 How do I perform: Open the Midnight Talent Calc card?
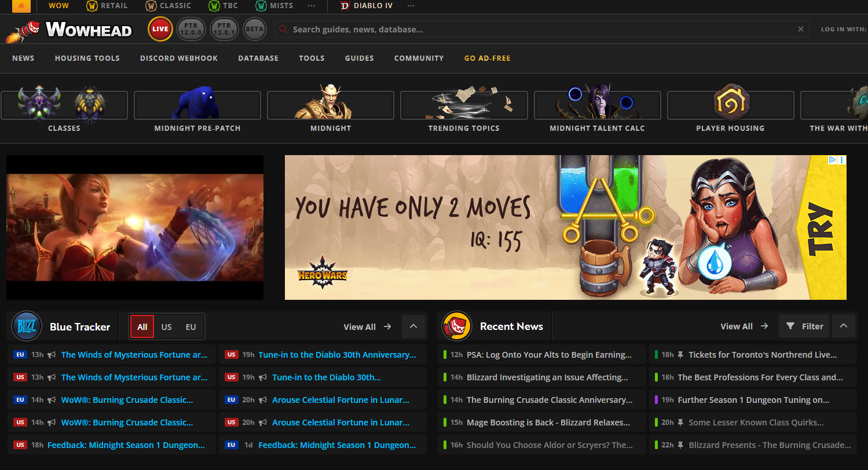click(x=597, y=109)
